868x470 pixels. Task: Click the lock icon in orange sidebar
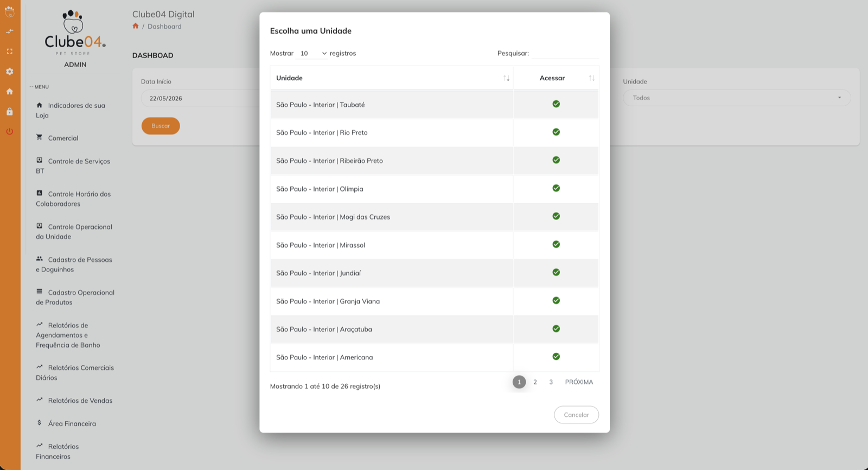click(10, 112)
